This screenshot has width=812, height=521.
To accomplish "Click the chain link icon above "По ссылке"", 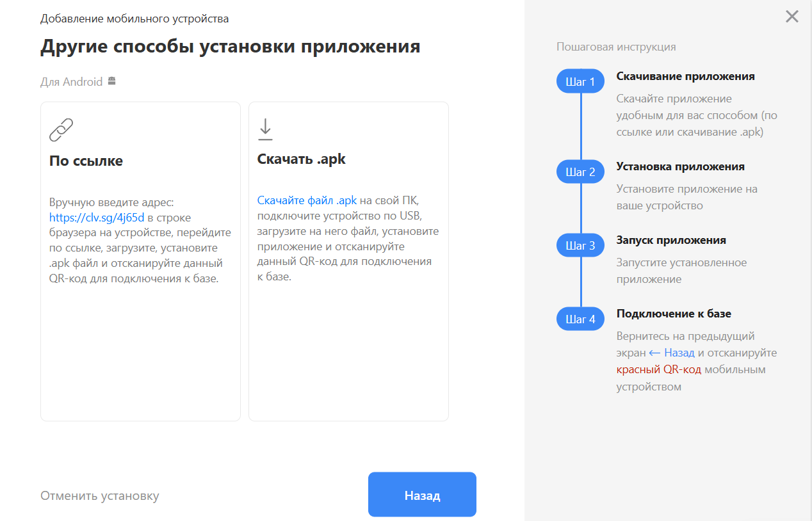I will (x=61, y=130).
